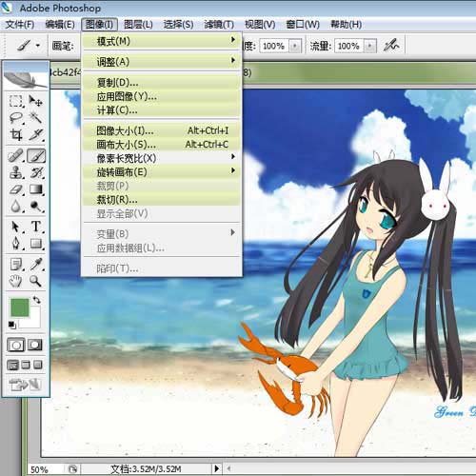Close the open 图像(I) menu
Viewport: 476px width, 476px height.
99,25
